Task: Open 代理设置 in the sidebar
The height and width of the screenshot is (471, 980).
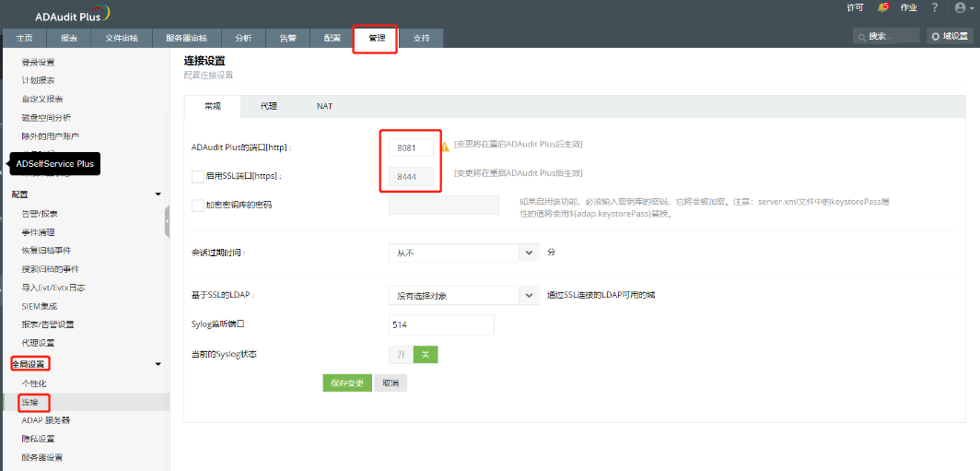Action: pyautogui.click(x=38, y=343)
